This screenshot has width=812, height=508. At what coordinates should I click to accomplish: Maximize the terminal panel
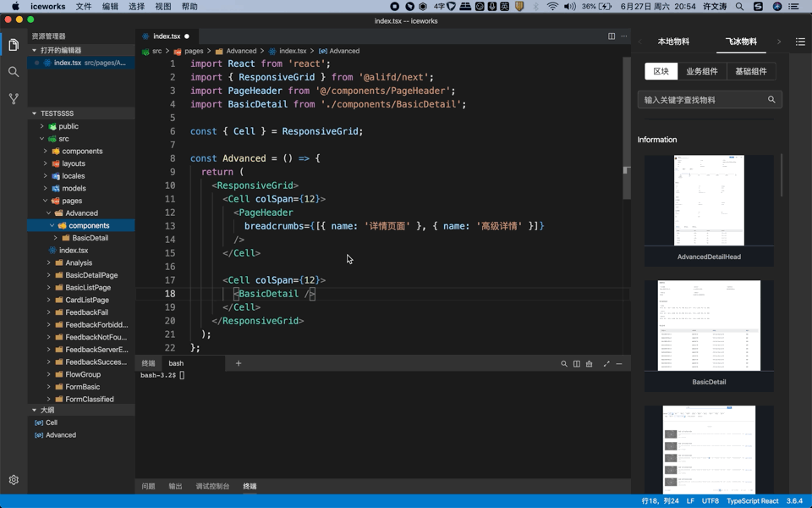pyautogui.click(x=606, y=364)
